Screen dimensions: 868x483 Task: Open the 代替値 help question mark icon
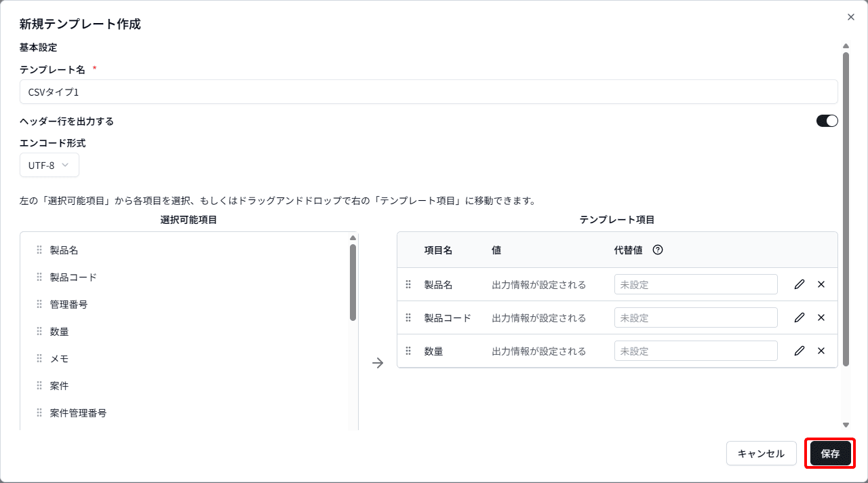click(x=656, y=250)
